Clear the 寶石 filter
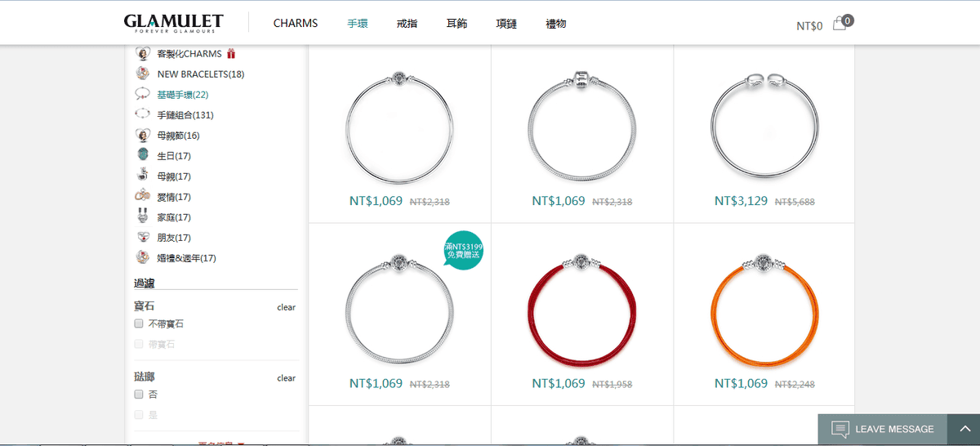This screenshot has height=446, width=980. coord(286,307)
